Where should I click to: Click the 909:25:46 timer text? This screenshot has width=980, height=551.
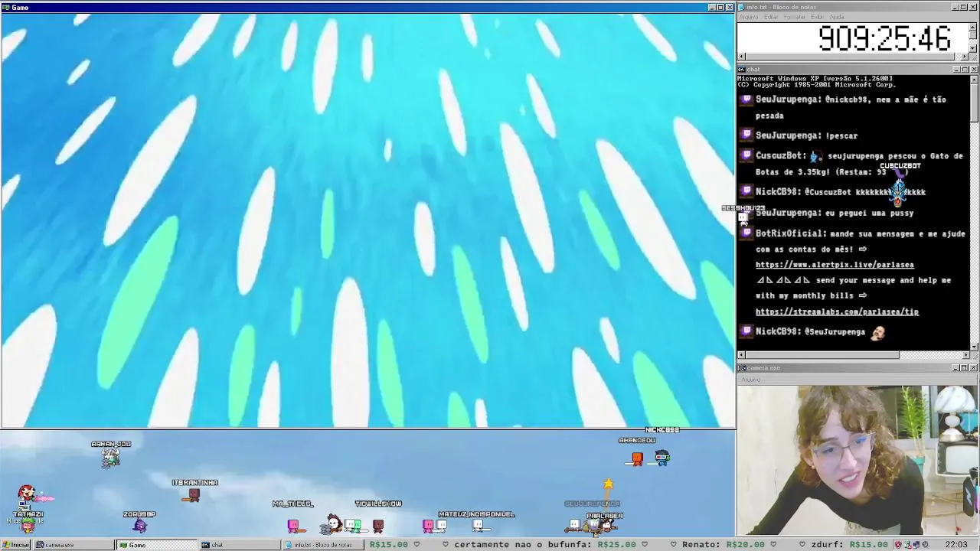pos(885,38)
